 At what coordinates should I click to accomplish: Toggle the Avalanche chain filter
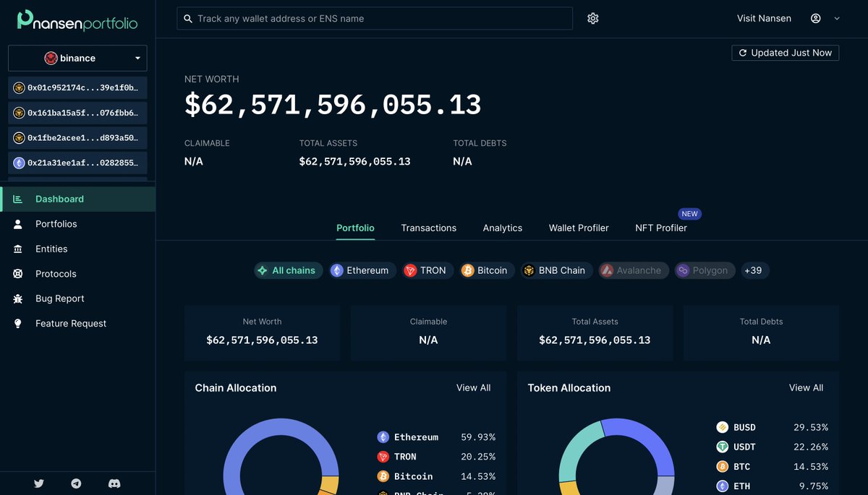pyautogui.click(x=633, y=270)
